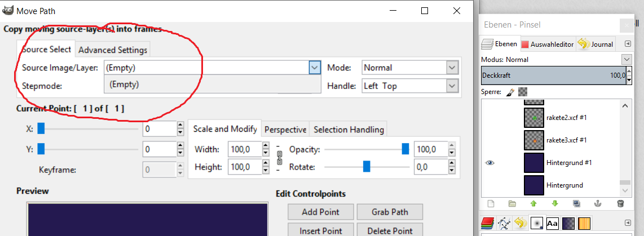Click the GIMP icon in Move Path titlebar
This screenshot has width=644, height=236.
tap(7, 11)
